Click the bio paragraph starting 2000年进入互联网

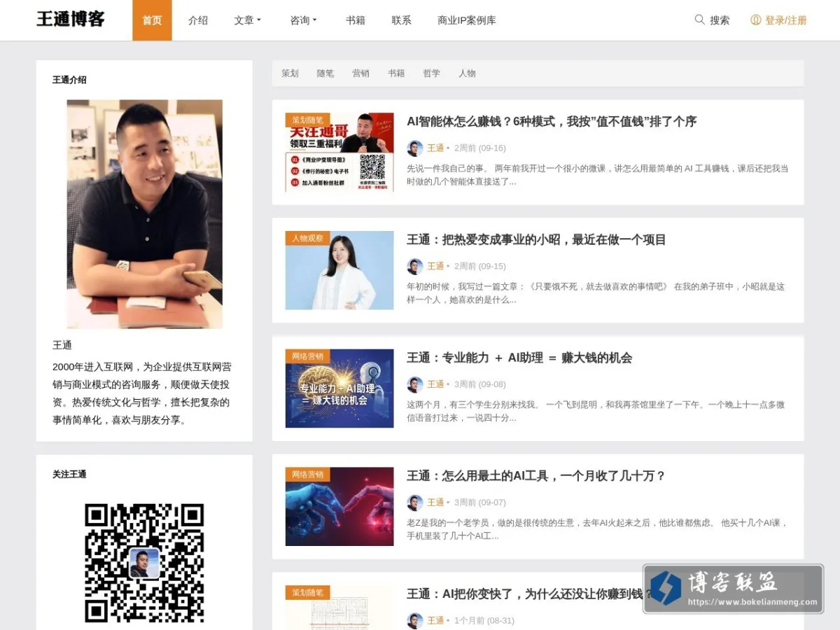[x=143, y=393]
